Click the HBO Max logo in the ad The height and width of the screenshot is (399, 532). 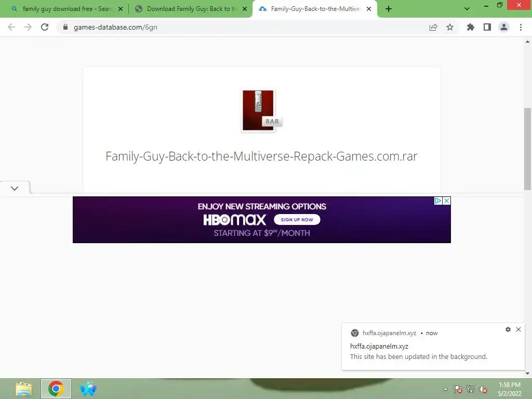(234, 220)
